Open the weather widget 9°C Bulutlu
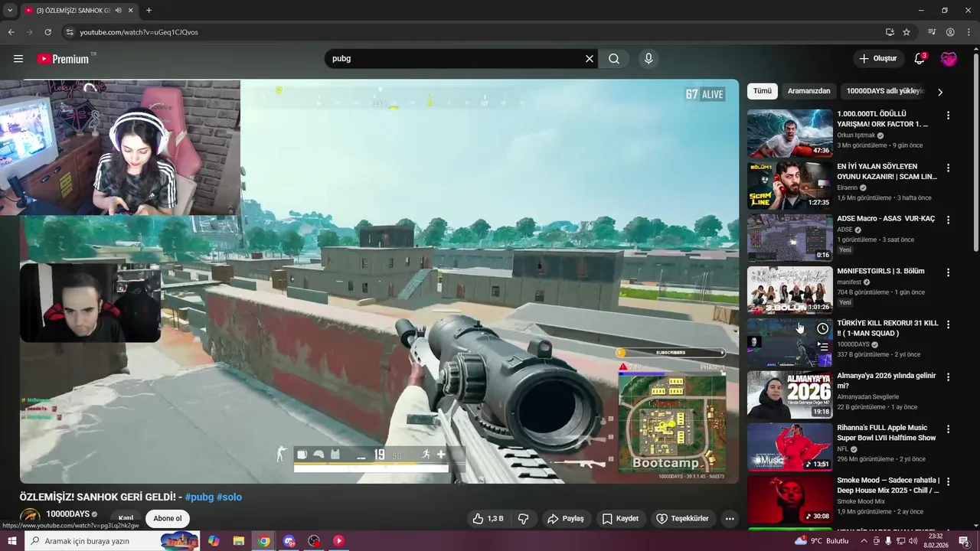The image size is (980, 551). (x=822, y=541)
